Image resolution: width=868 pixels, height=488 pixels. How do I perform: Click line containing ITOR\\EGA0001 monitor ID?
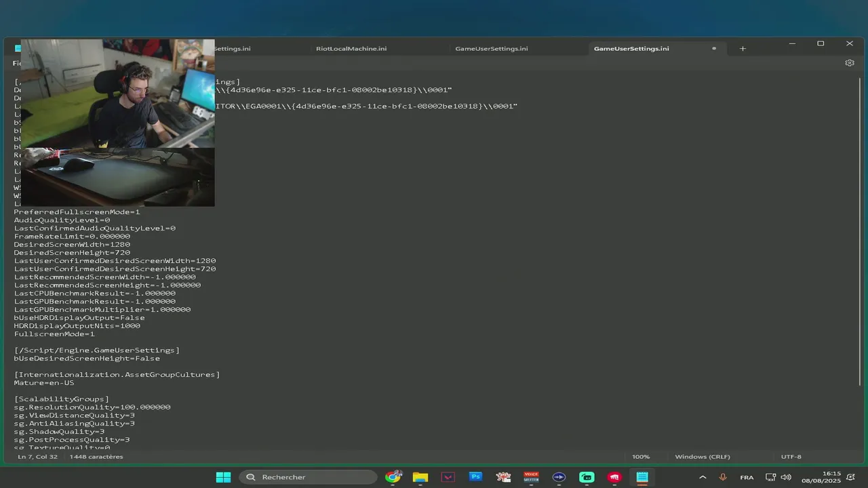coord(366,106)
